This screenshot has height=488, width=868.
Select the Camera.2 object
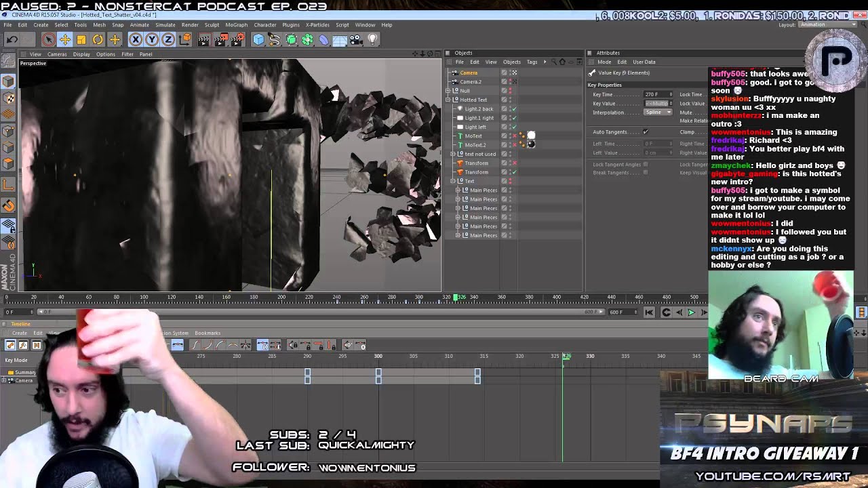click(471, 81)
